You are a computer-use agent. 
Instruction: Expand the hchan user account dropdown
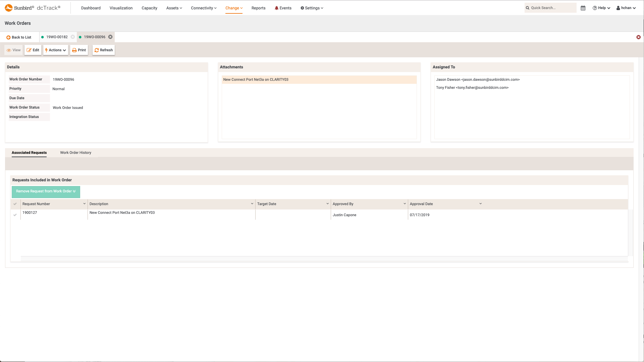[x=626, y=8]
